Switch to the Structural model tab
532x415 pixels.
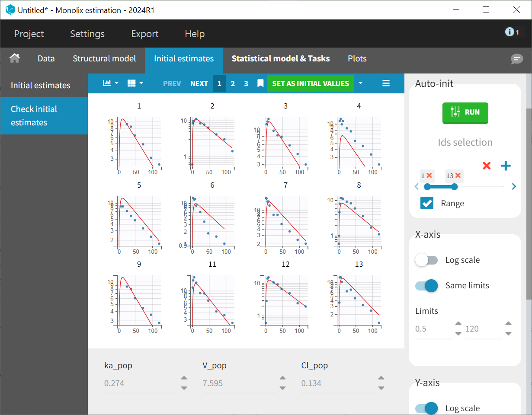104,58
